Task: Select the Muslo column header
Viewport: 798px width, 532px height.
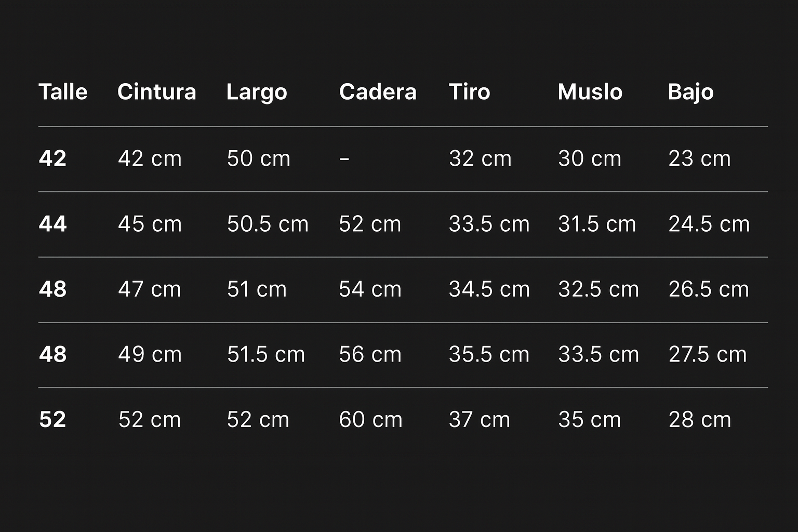Action: (x=590, y=92)
